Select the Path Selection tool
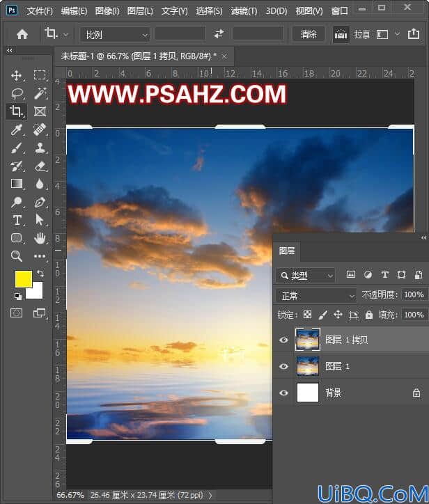 coord(39,220)
